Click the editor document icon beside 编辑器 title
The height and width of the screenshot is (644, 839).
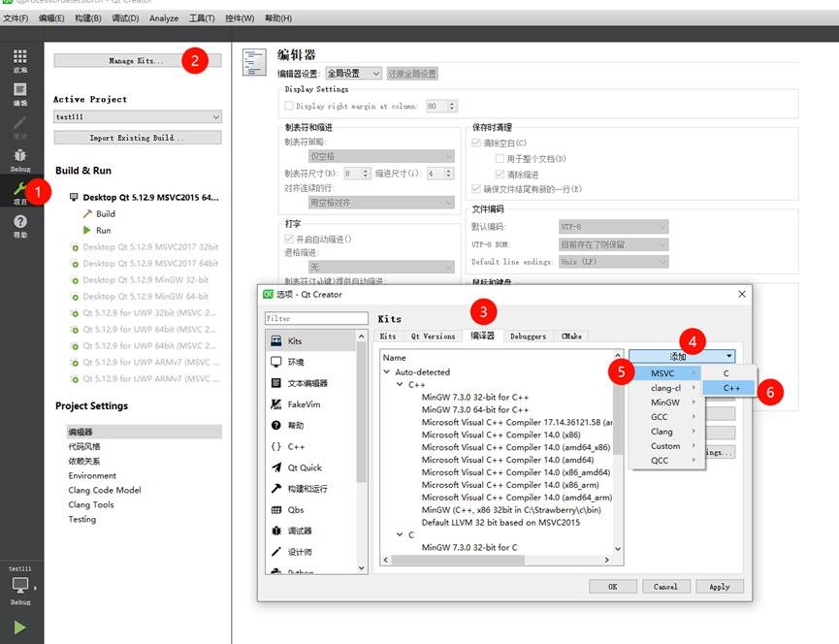click(254, 62)
